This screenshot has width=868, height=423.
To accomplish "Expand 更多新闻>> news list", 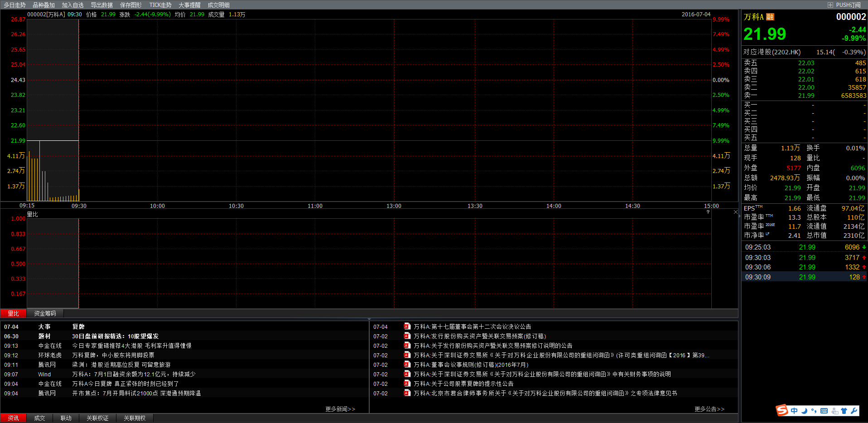I will pos(340,409).
